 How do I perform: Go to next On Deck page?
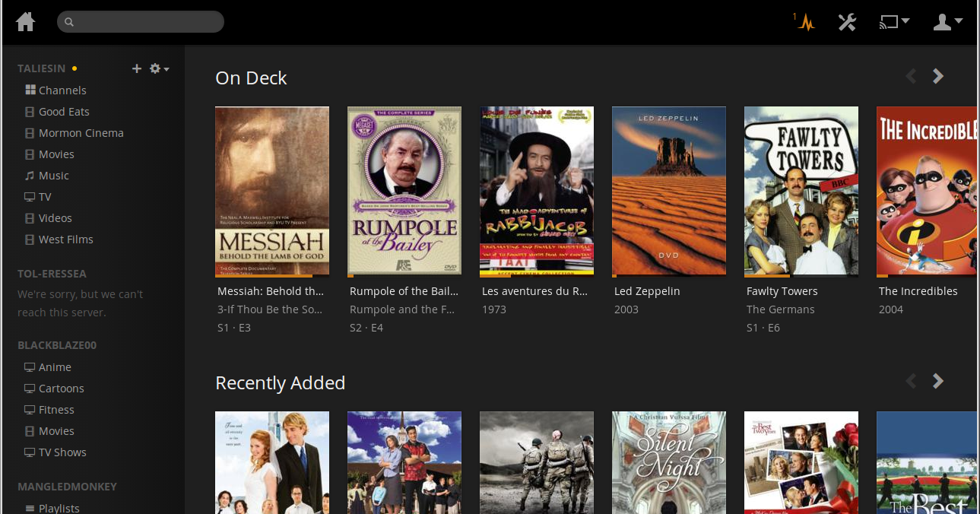click(x=938, y=76)
